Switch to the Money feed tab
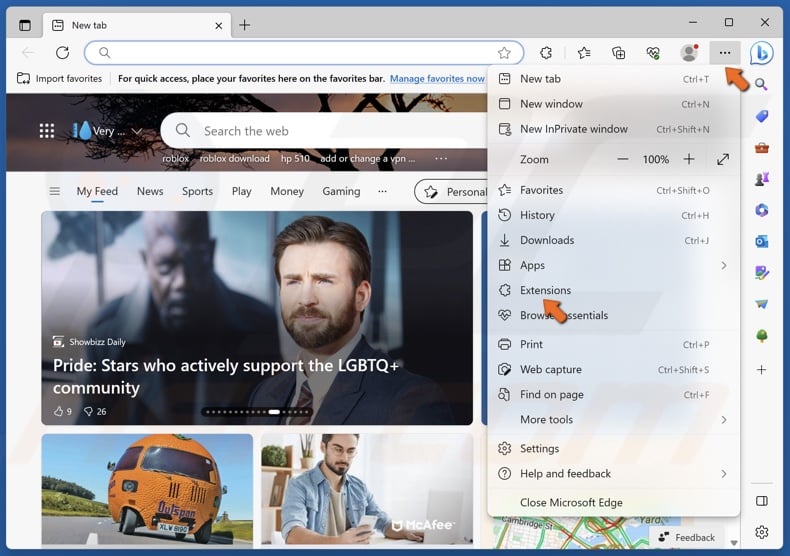 [287, 191]
